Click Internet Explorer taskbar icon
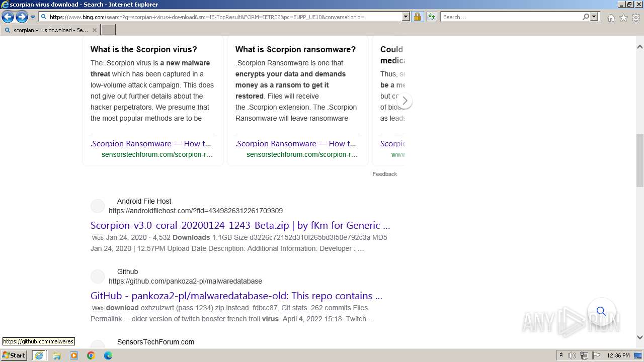Screen dimensions: 644x362 [x=39, y=355]
